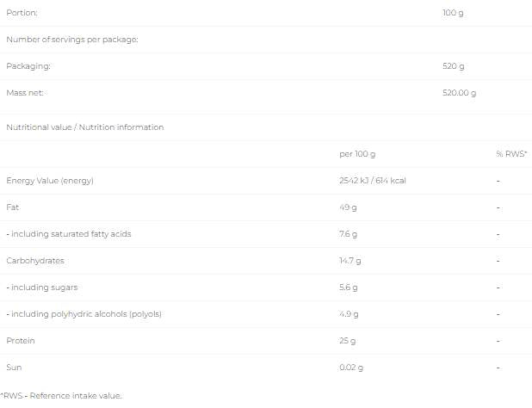Click the % RWS* column header

(511, 154)
